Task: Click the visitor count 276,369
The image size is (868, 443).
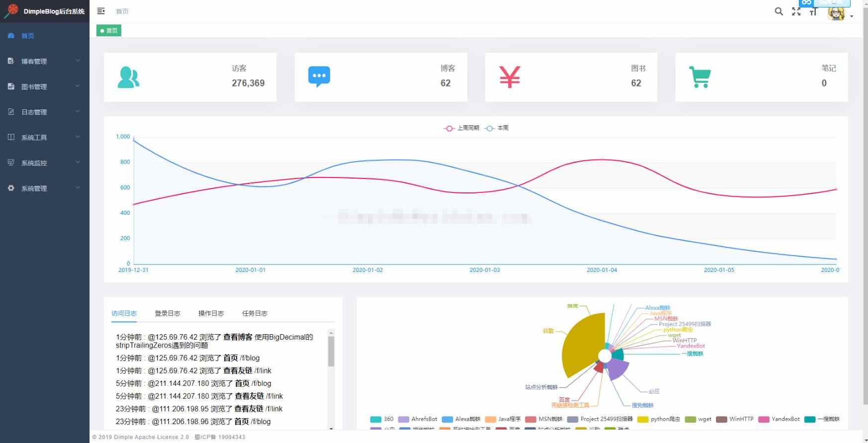Action: (x=248, y=83)
